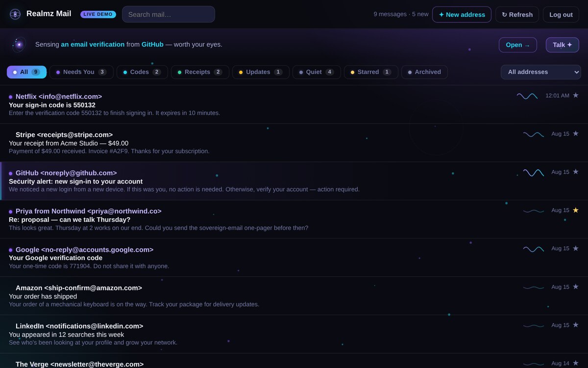
Task: Click the wave signal icon on Amazon row
Action: [x=534, y=287]
